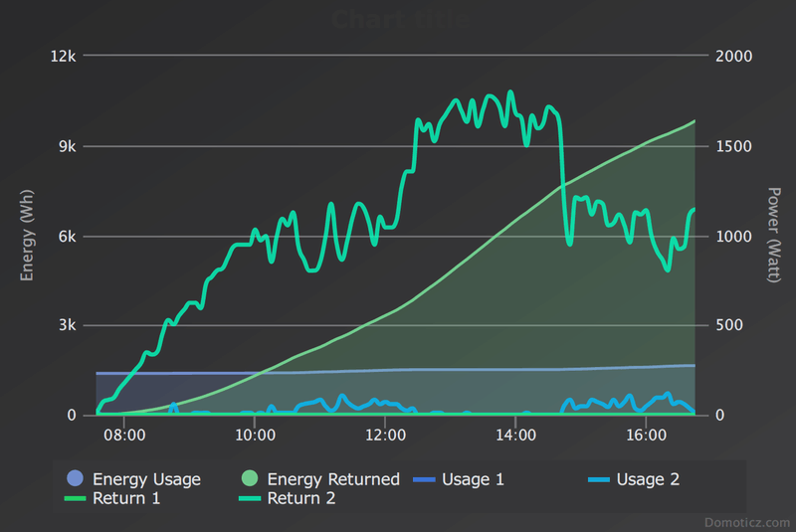Image resolution: width=796 pixels, height=532 pixels.
Task: Click the Energy (Wh) axis title
Action: pyautogui.click(x=28, y=236)
